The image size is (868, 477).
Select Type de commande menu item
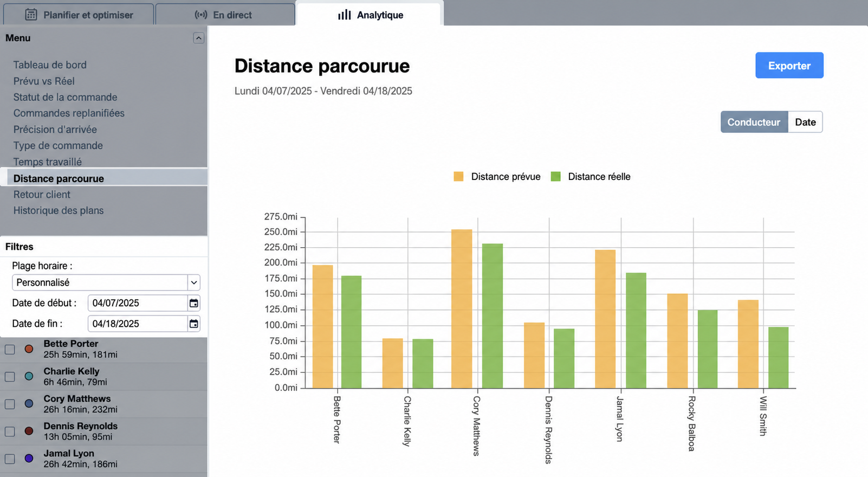[x=58, y=145]
